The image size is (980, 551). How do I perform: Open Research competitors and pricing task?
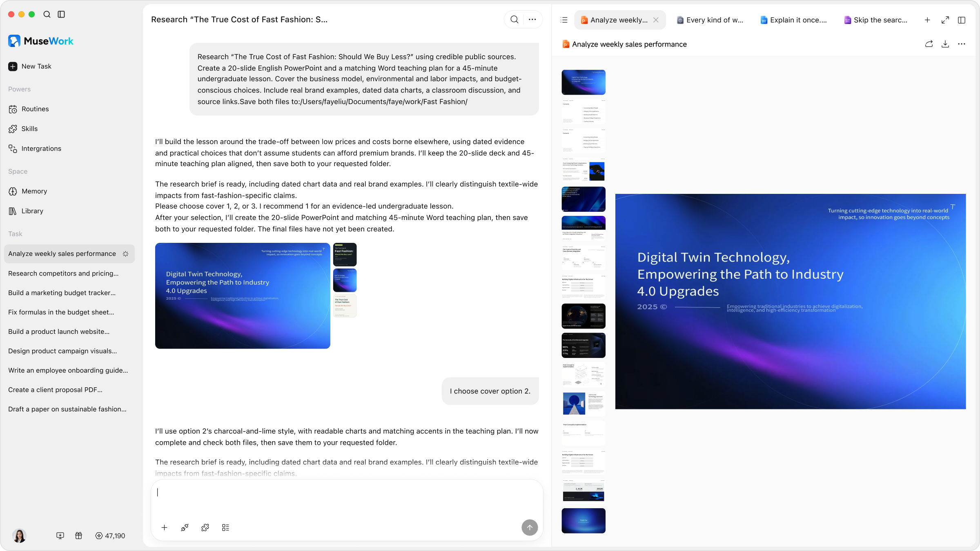point(63,273)
